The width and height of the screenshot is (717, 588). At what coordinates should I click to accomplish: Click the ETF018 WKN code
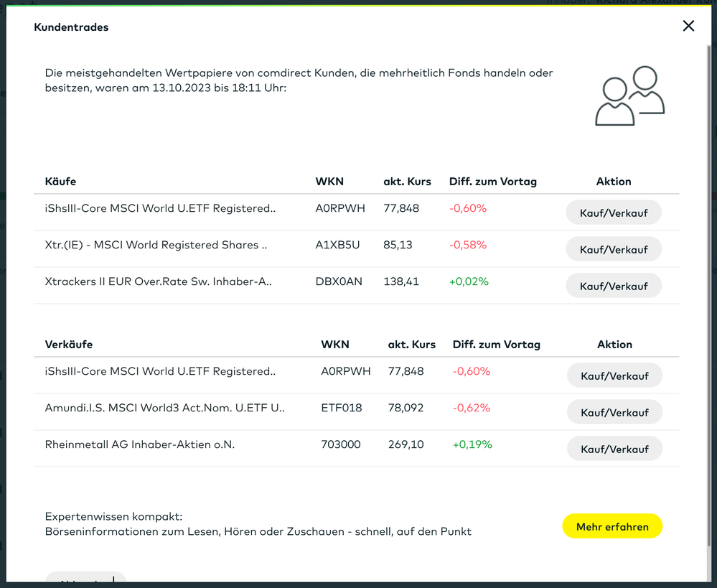342,408
